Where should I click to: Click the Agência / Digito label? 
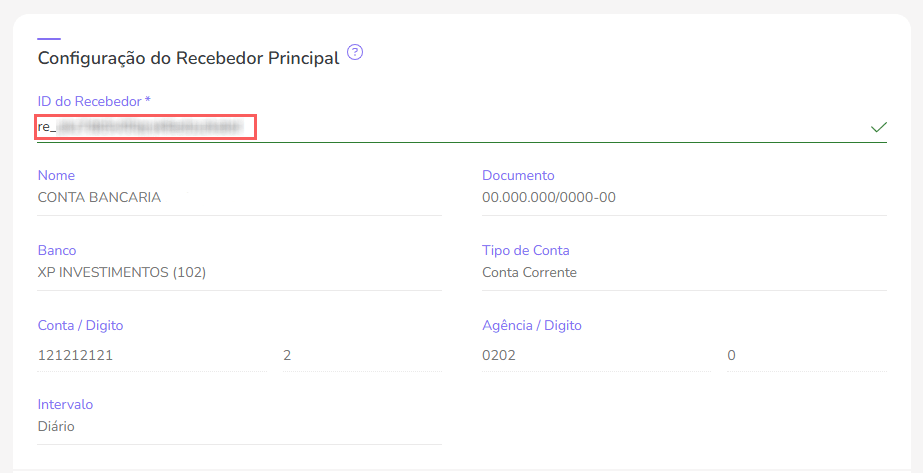(x=532, y=325)
